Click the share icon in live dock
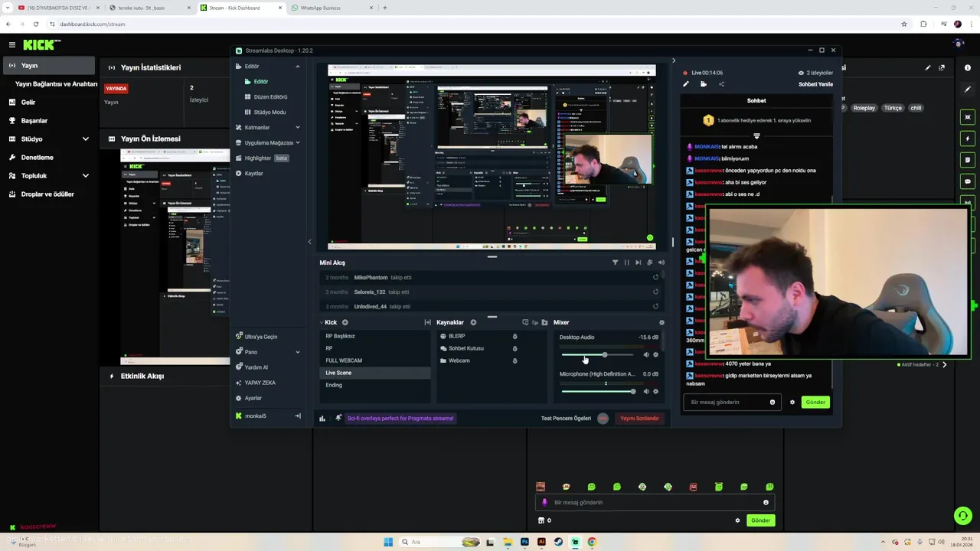The height and width of the screenshot is (551, 980). point(721,84)
